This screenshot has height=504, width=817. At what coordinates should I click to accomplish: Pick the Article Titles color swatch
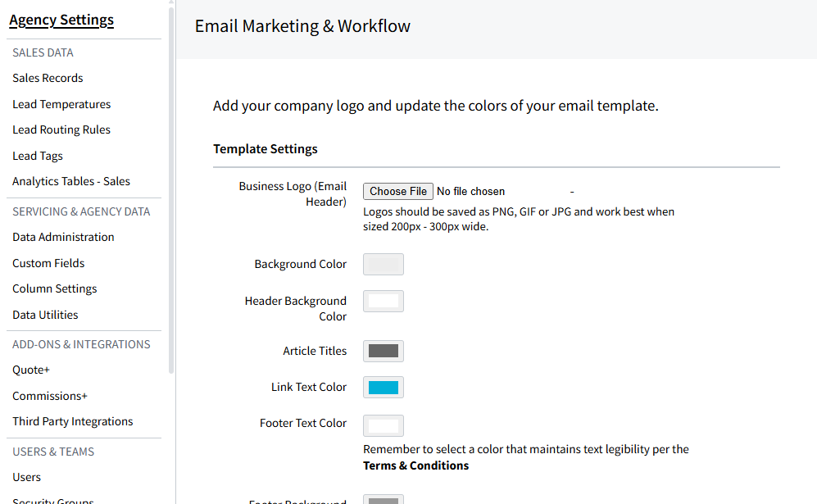click(384, 352)
